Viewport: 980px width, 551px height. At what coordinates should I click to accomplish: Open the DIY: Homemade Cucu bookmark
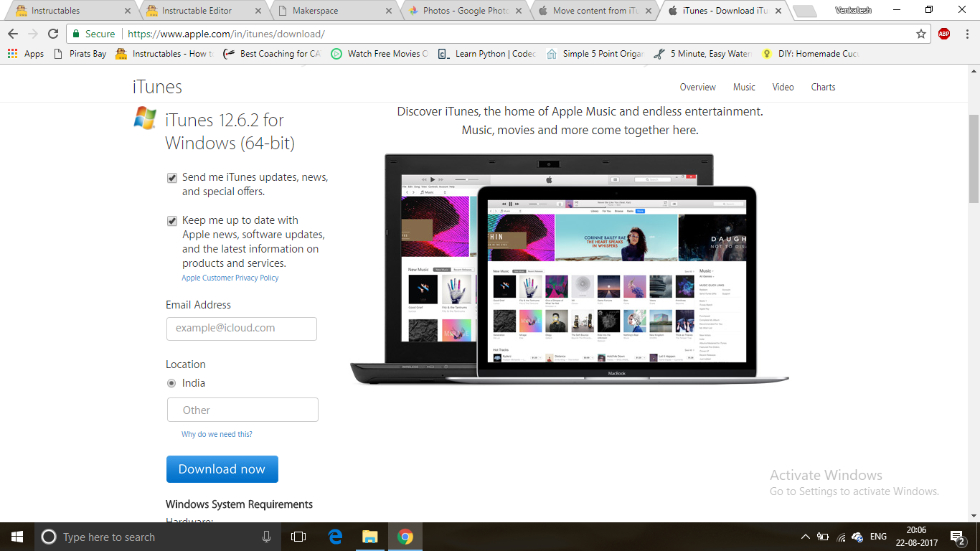point(810,54)
